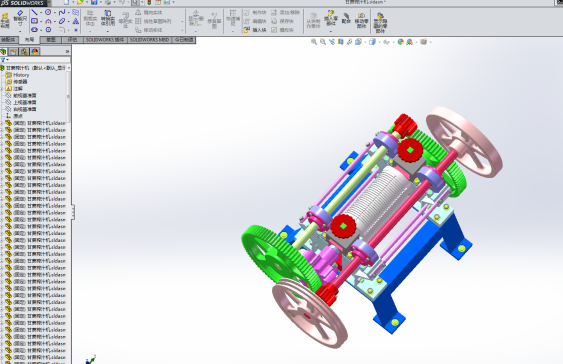Select the Ellipse sketch tool
This screenshot has height=364, width=563.
(x=62, y=21)
